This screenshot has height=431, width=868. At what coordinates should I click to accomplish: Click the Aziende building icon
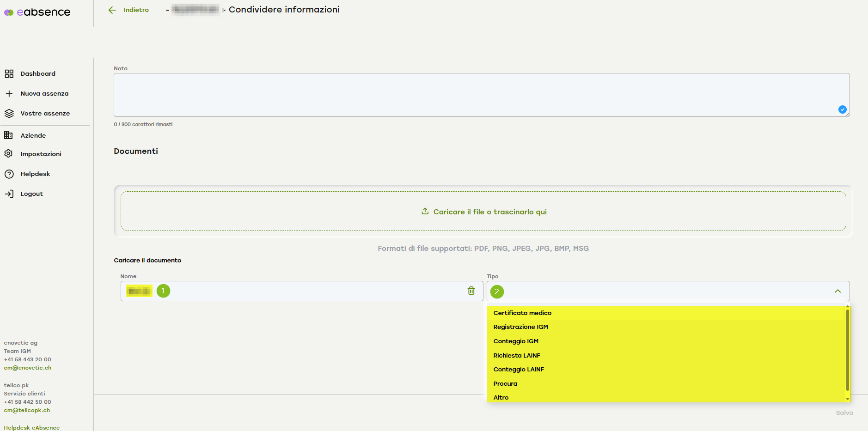point(8,135)
